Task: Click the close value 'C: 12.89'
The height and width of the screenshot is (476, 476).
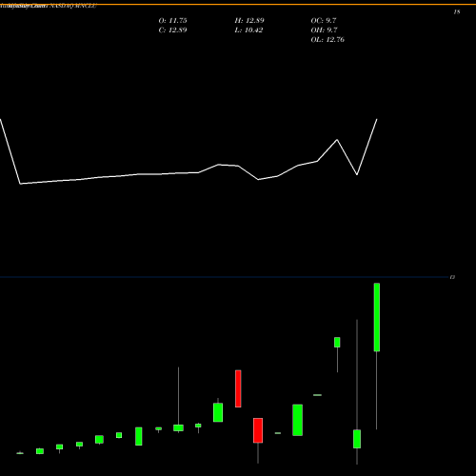Action: [x=172, y=30]
